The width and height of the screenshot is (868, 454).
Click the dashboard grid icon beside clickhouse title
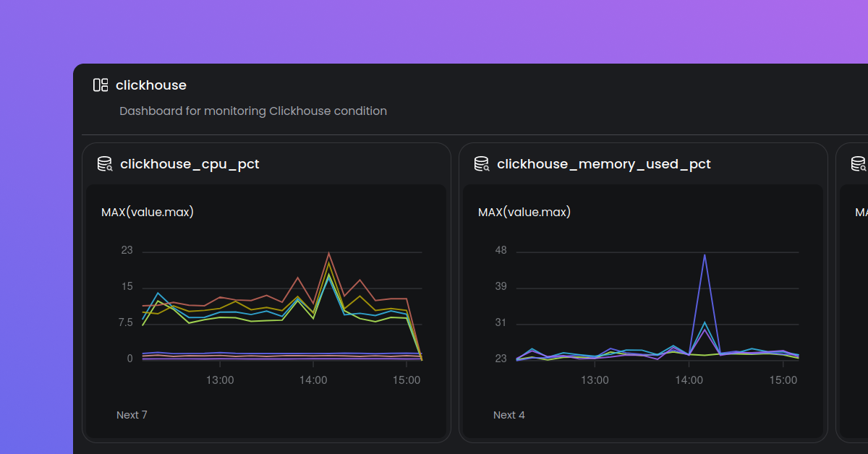tap(100, 85)
